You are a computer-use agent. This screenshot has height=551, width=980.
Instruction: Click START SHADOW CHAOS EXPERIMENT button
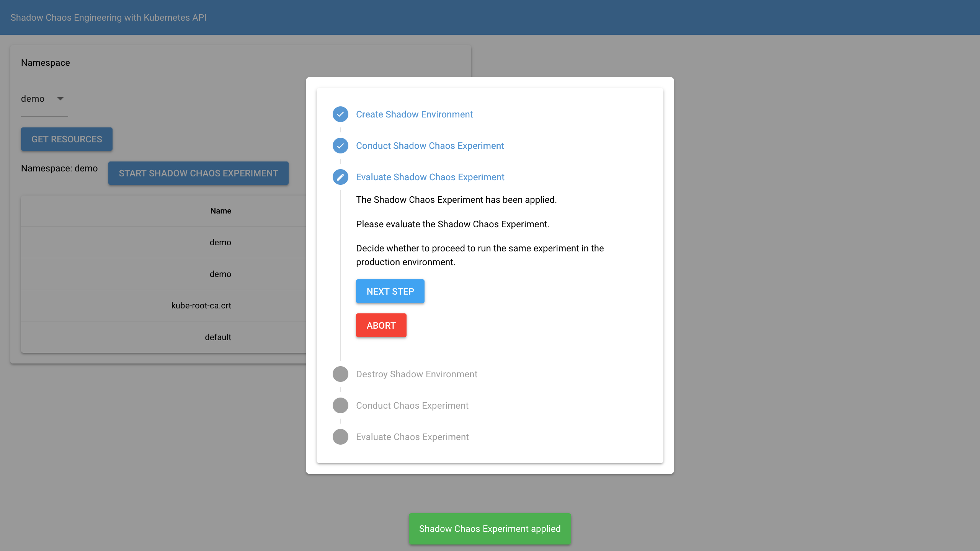pyautogui.click(x=198, y=173)
